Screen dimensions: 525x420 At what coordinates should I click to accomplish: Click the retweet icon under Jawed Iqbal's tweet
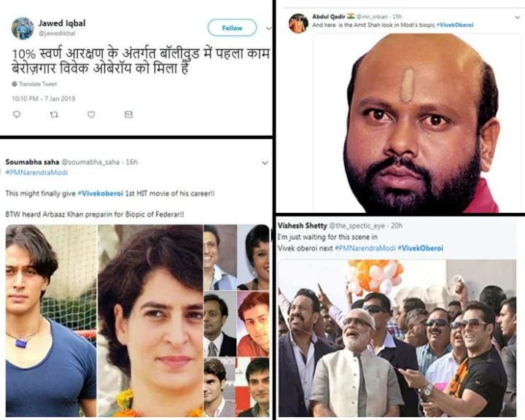click(x=54, y=114)
